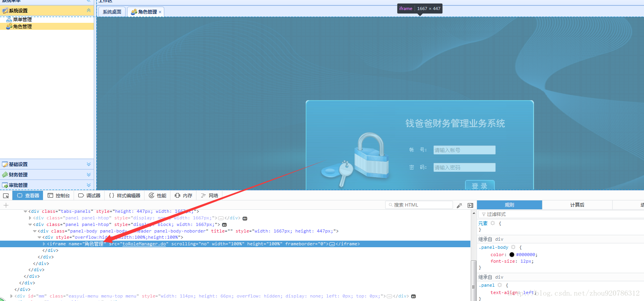Click the 登录 login button
Image resolution: width=644 pixels, height=301 pixels.
[x=480, y=185]
